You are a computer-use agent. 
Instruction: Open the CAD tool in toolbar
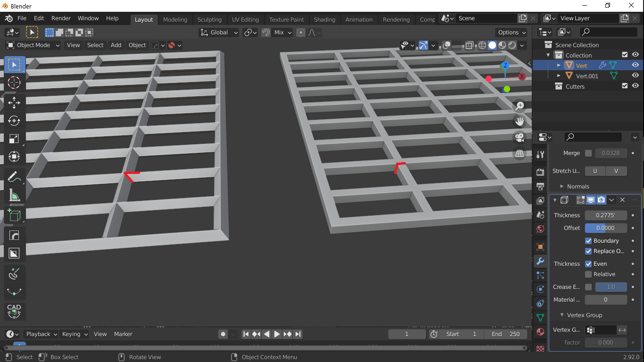tap(14, 311)
